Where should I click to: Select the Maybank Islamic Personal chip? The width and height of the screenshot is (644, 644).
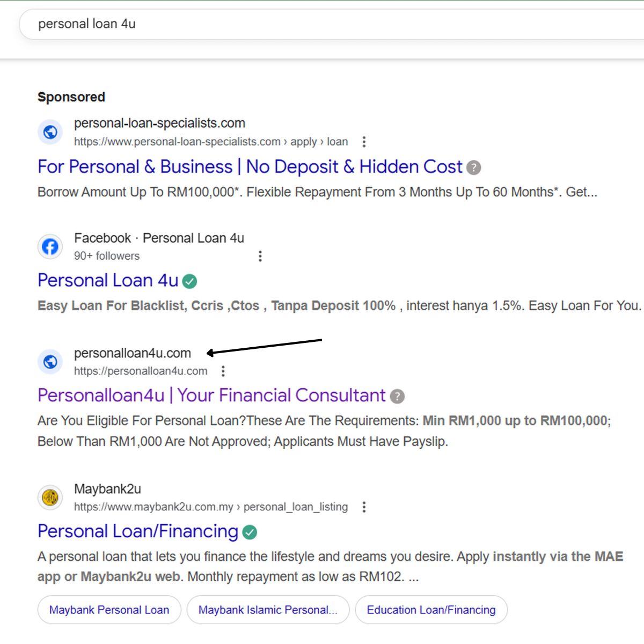tap(268, 610)
